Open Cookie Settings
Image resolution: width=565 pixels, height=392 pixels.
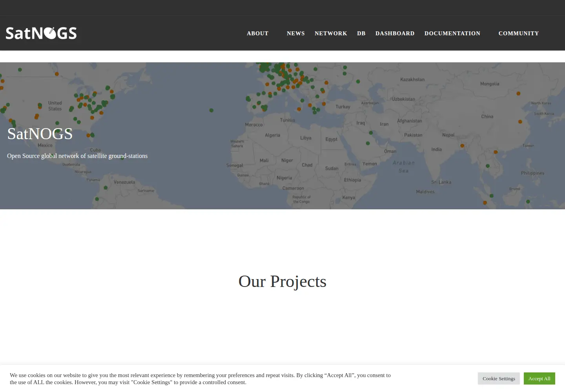[x=499, y=378]
